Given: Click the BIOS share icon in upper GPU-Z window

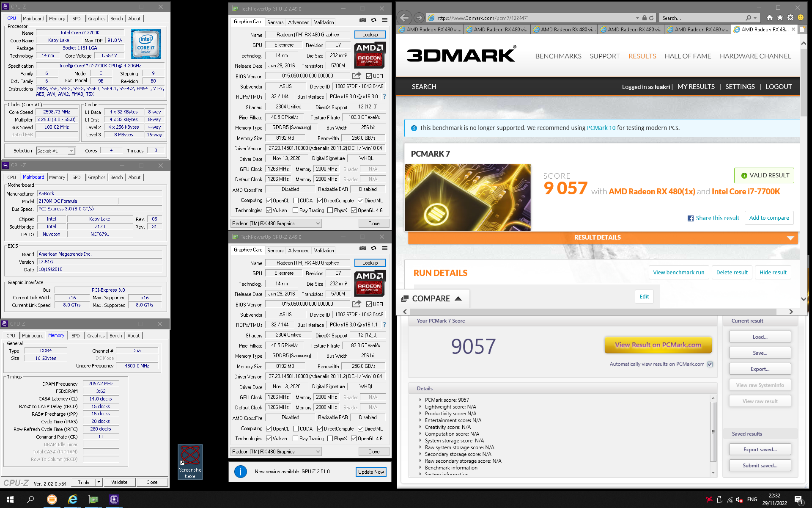Looking at the screenshot, I should 357,76.
